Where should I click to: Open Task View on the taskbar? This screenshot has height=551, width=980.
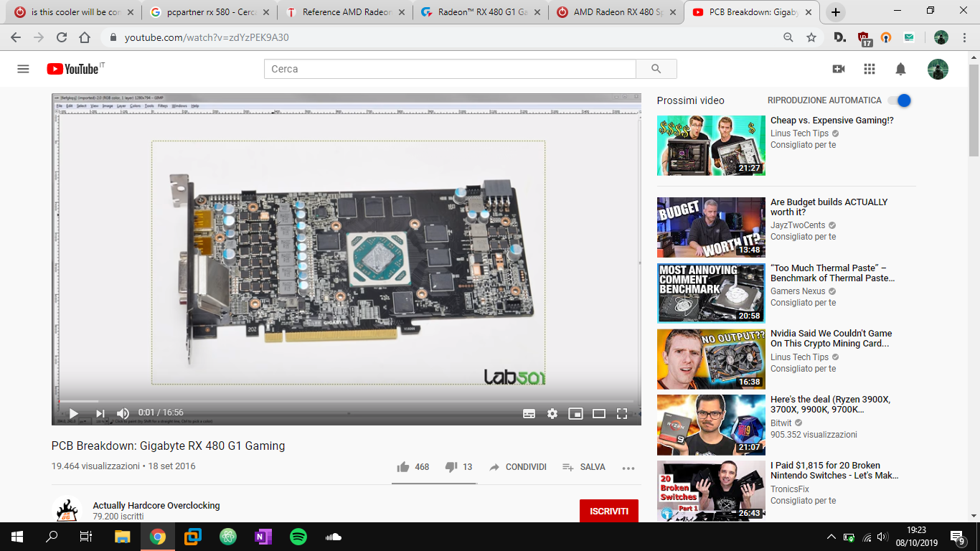click(x=86, y=537)
